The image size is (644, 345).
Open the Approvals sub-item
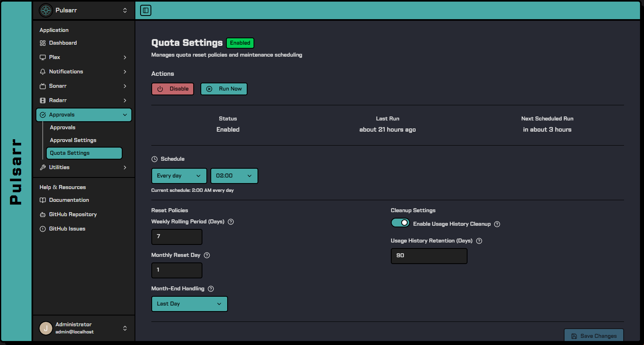coord(84,128)
